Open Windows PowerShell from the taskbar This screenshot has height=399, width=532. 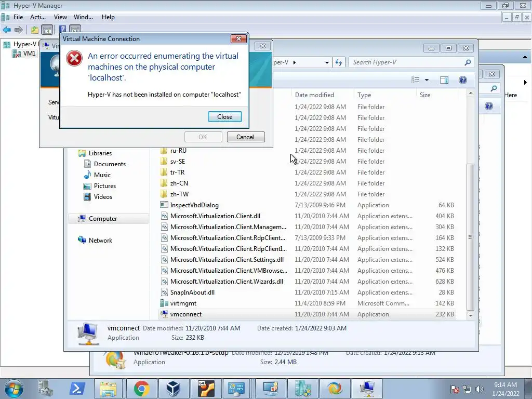coord(77,389)
